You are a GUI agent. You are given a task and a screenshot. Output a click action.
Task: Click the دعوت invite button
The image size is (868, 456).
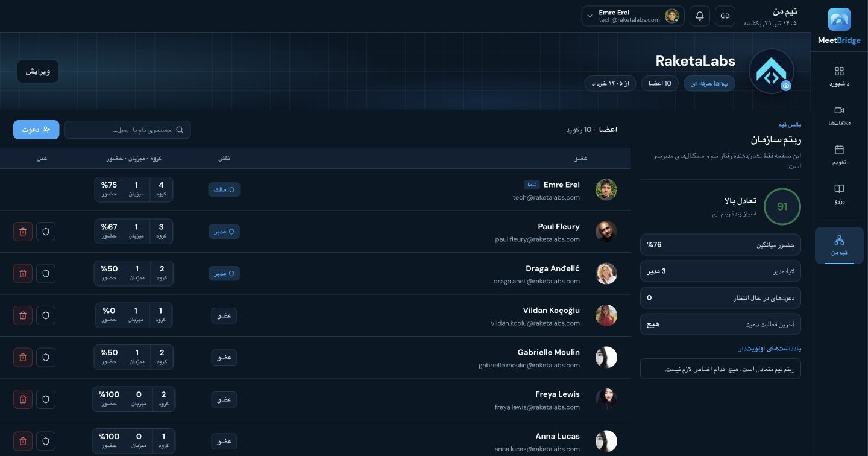[x=36, y=130]
